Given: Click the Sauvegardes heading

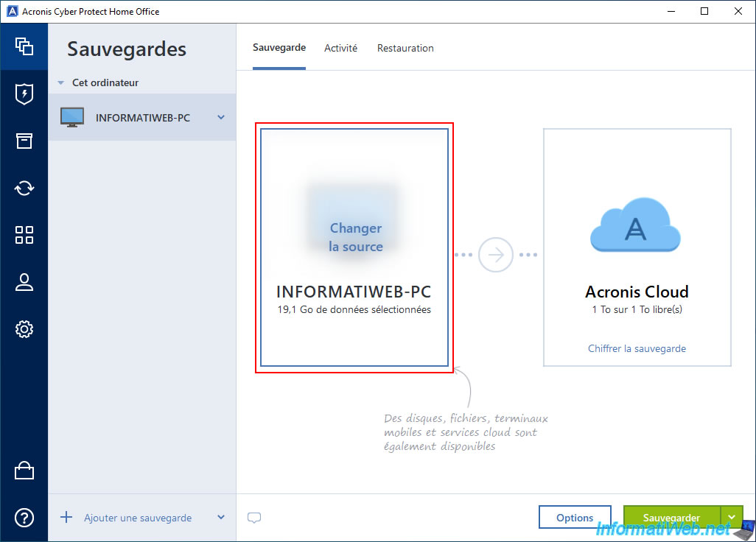Looking at the screenshot, I should (x=127, y=49).
